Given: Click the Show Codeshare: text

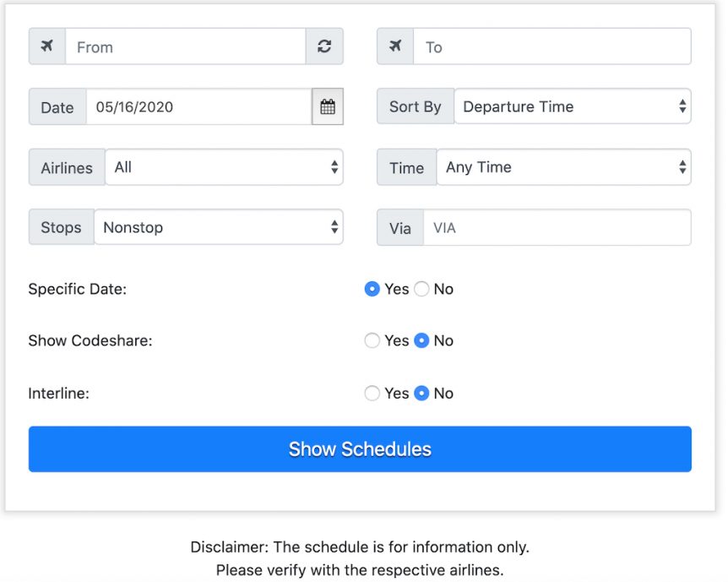Looking at the screenshot, I should pos(90,340).
